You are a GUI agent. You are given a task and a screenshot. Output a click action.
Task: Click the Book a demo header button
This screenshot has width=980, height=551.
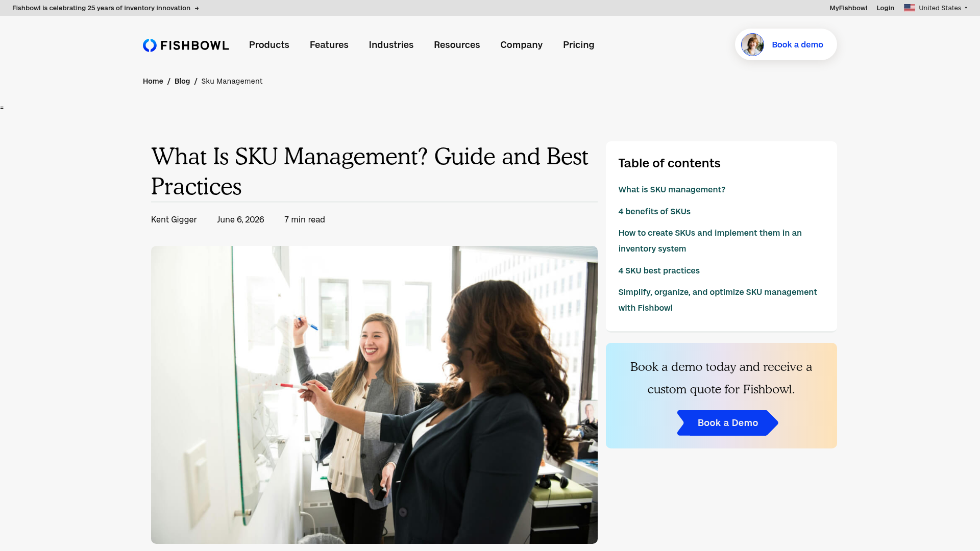click(786, 44)
